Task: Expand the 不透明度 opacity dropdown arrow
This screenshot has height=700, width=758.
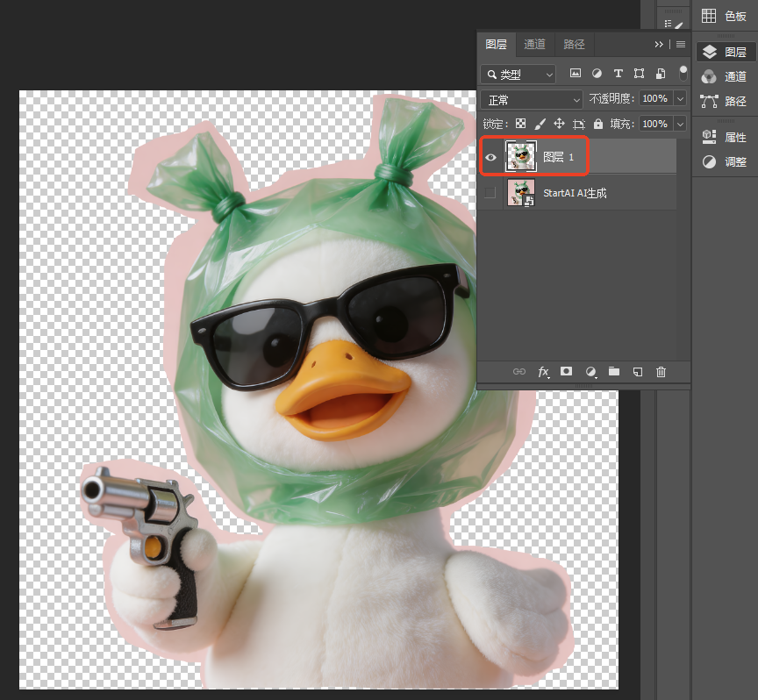Action: tap(680, 98)
